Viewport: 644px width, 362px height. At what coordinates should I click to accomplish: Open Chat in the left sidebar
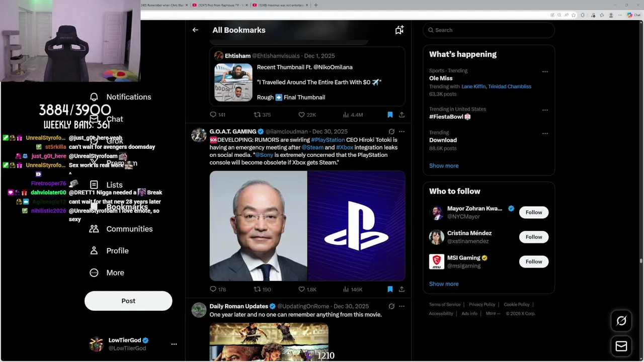point(106,119)
